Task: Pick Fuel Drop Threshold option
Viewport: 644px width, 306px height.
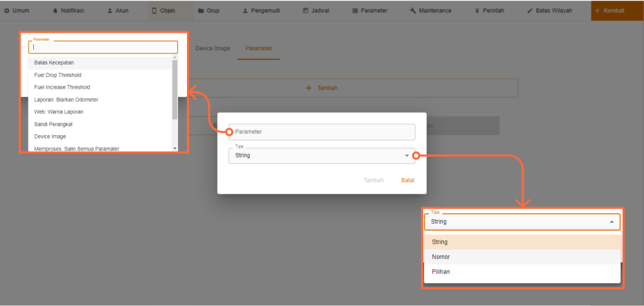Action: (57, 75)
